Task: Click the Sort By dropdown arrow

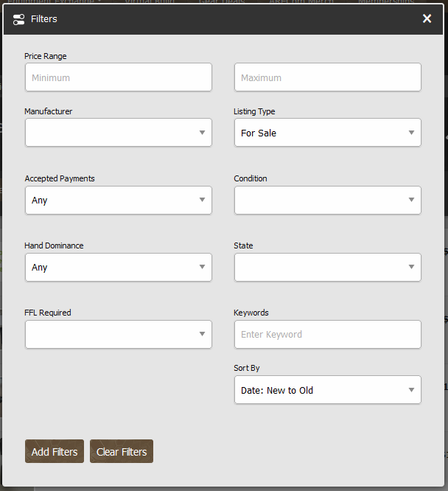Action: (x=411, y=391)
